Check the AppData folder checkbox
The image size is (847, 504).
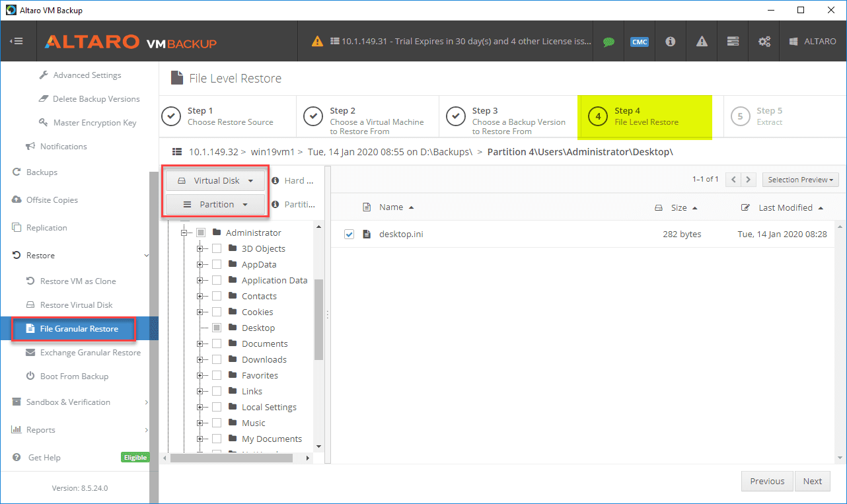click(x=217, y=264)
